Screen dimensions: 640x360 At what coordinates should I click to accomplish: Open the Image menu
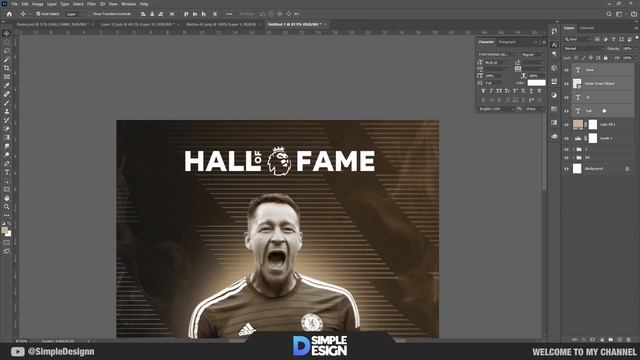38,4
